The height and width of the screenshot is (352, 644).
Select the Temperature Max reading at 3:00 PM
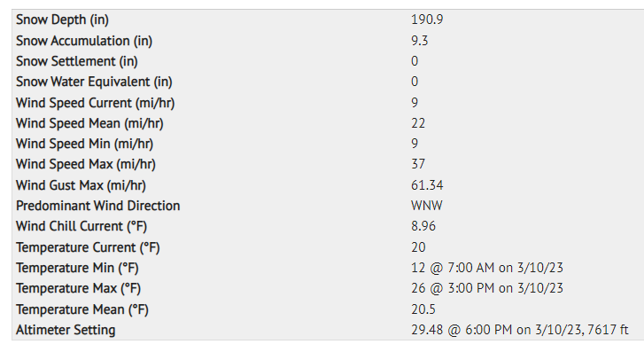pyautogui.click(x=487, y=288)
